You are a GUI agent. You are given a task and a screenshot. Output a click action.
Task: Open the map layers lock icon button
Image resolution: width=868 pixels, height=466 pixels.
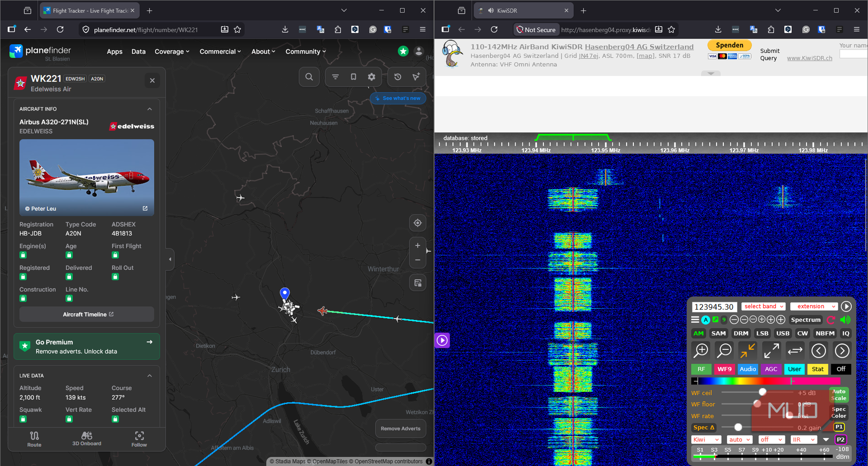(418, 283)
